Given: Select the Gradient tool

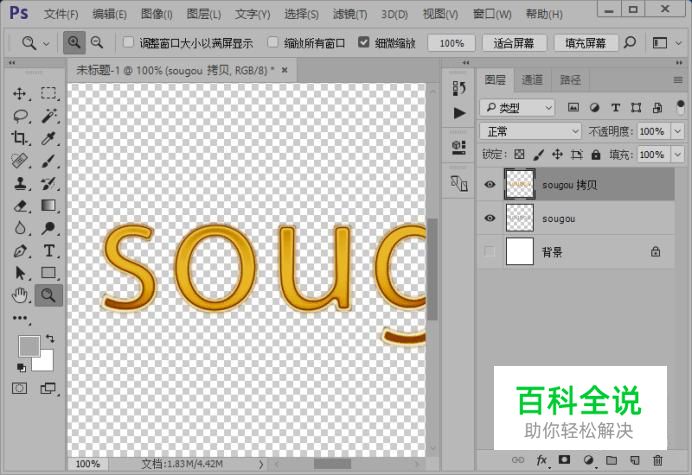Looking at the screenshot, I should click(x=49, y=206).
